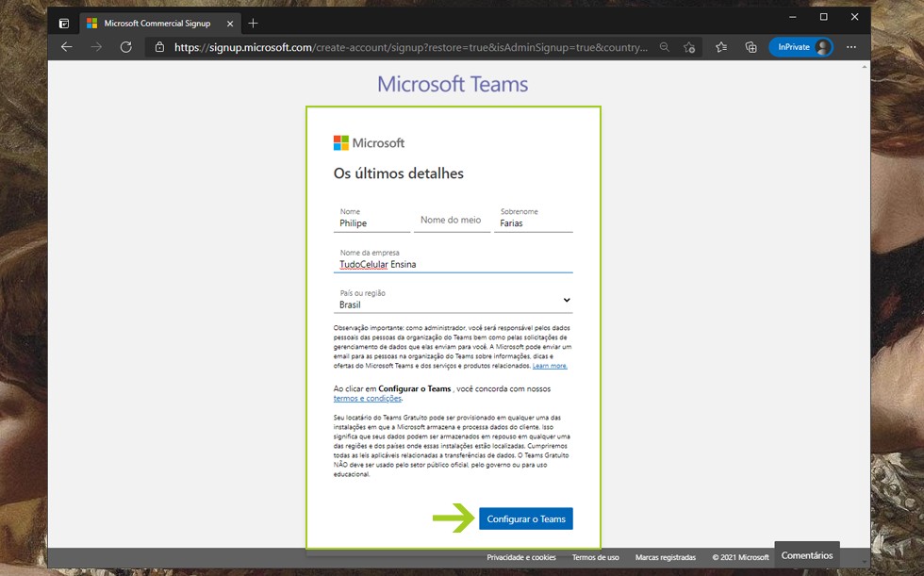Add this page to favorites
Image resolution: width=924 pixels, height=576 pixels.
(x=689, y=47)
